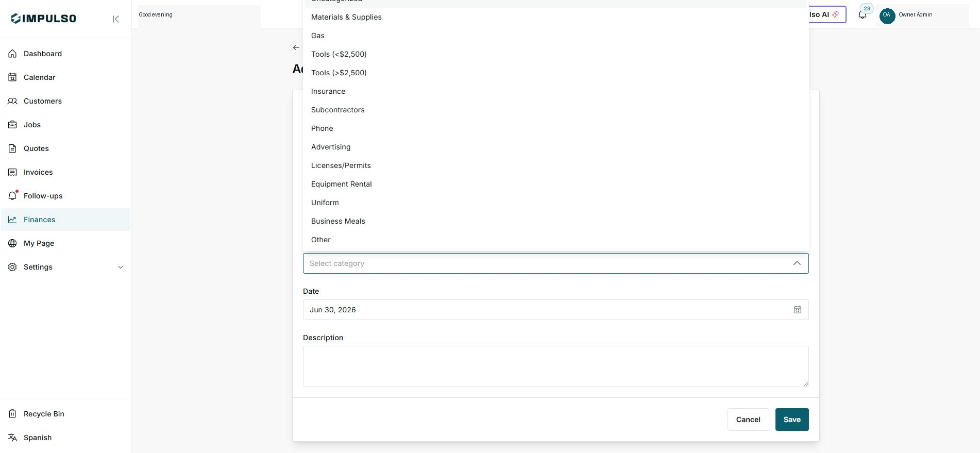
Task: Select Business Meals category
Action: tap(556, 221)
